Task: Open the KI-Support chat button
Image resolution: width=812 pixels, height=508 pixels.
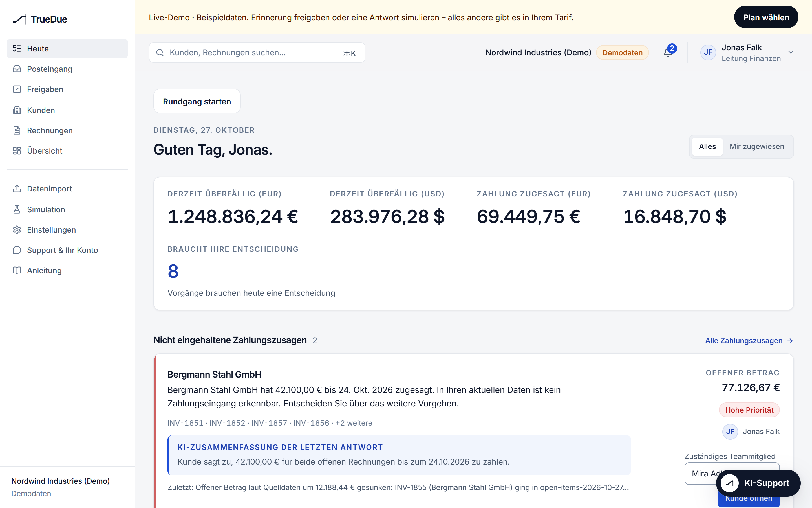Action: point(758,483)
